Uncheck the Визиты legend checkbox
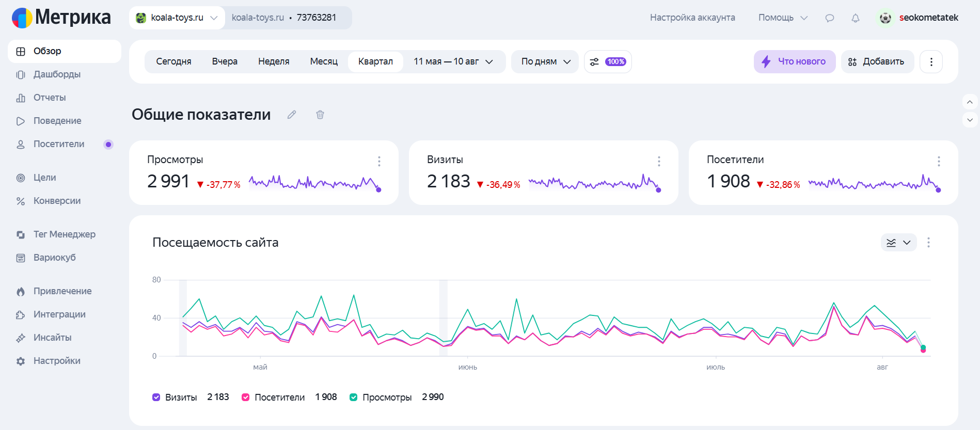The width and height of the screenshot is (980, 430). pyautogui.click(x=156, y=397)
